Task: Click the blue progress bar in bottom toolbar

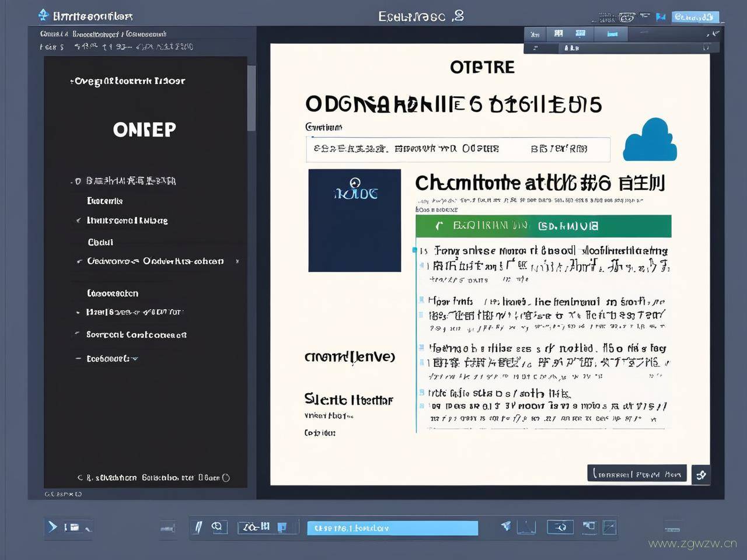Action: point(392,528)
